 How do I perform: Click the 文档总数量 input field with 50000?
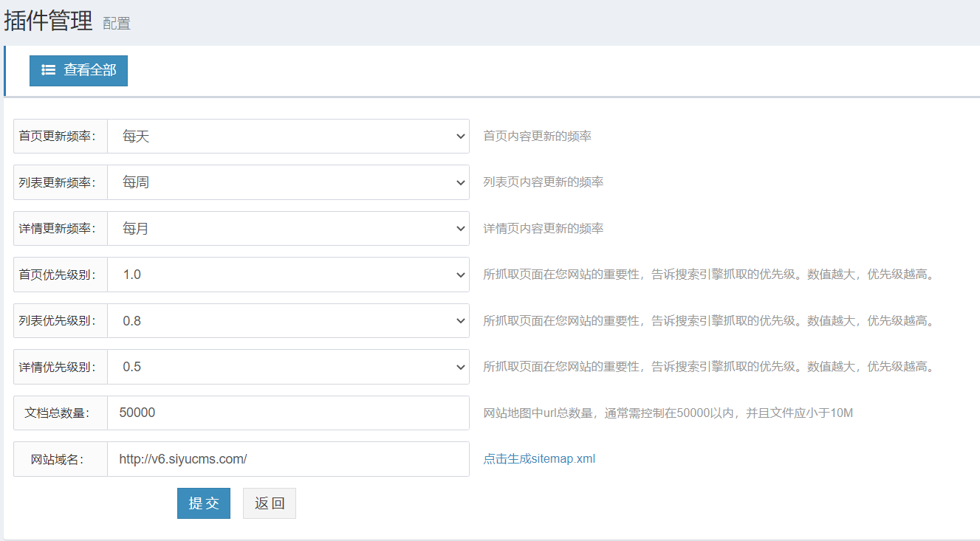pyautogui.click(x=288, y=413)
